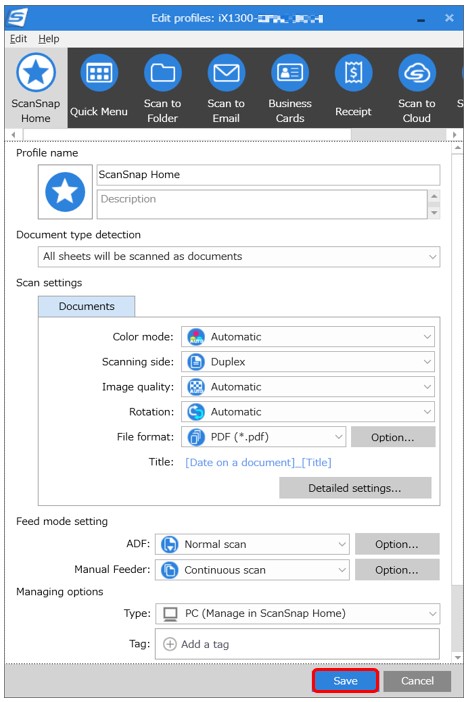This screenshot has height=702, width=466.
Task: Click the description scroll down arrow
Action: tap(434, 213)
